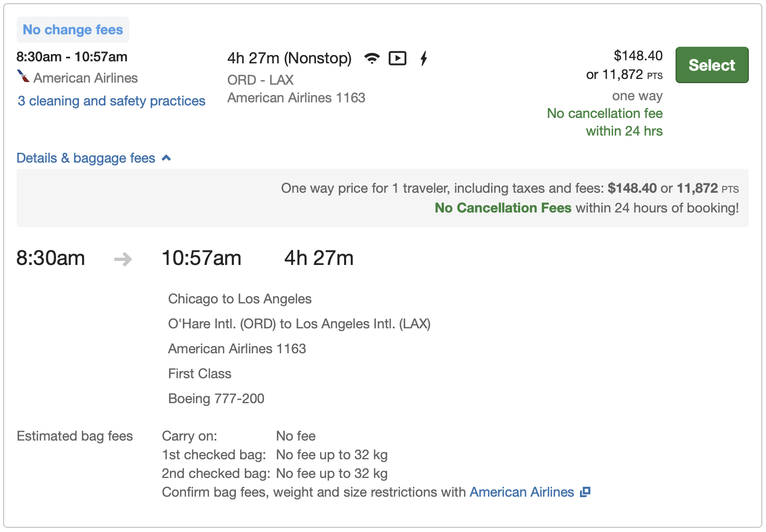The height and width of the screenshot is (532, 766).
Task: Click the $148.40 fare amount
Action: pyautogui.click(x=638, y=56)
